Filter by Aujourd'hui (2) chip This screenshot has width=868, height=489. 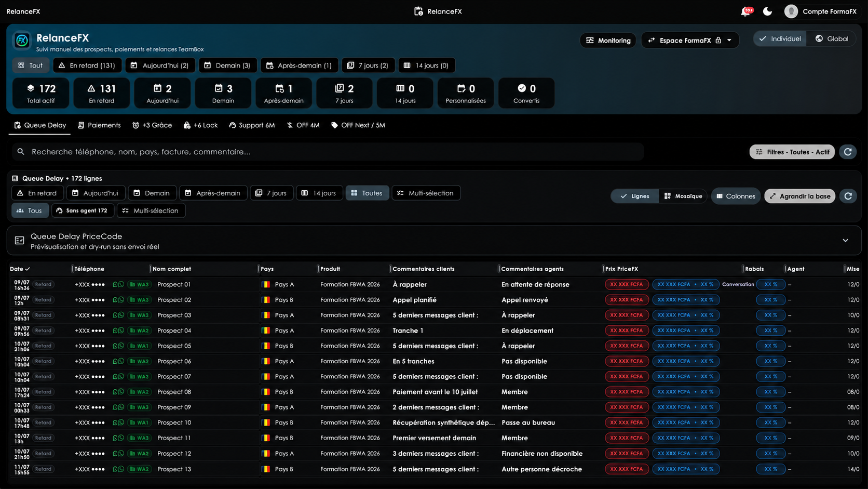(x=160, y=65)
